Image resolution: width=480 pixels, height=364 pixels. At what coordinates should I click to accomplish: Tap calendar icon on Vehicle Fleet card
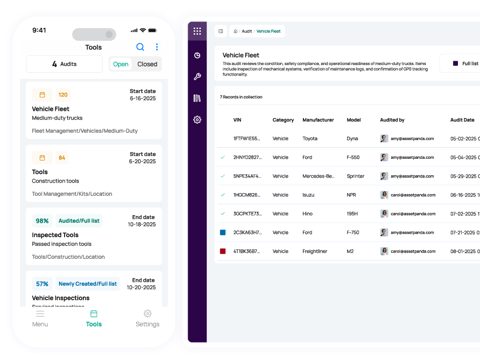pyautogui.click(x=42, y=95)
